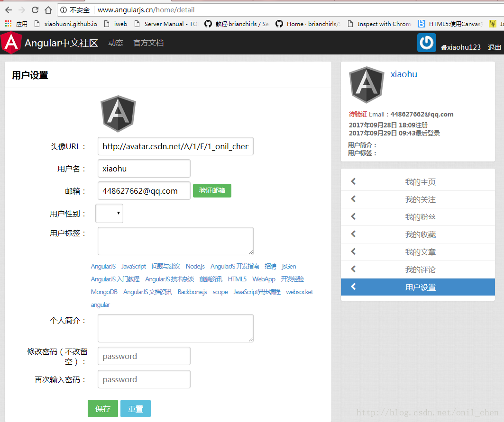The height and width of the screenshot is (422, 504).
Task: Open 官方文档 in top navigation
Action: pos(148,43)
